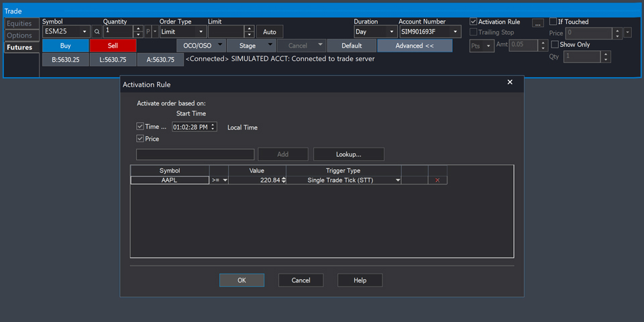The width and height of the screenshot is (644, 322).
Task: Toggle the Trailing Stop checkbox
Action: tap(474, 32)
